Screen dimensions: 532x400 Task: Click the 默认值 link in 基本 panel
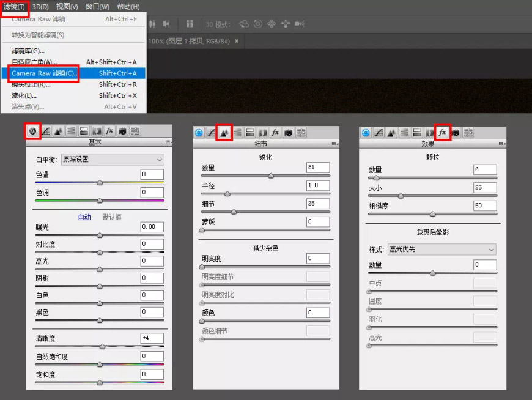112,217
